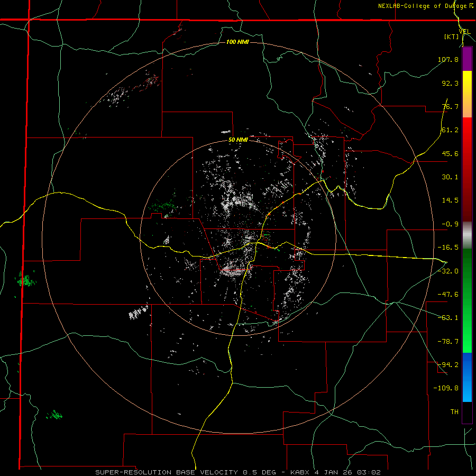Click the green segment of the color bar
The image size is (476, 476).
[467, 300]
